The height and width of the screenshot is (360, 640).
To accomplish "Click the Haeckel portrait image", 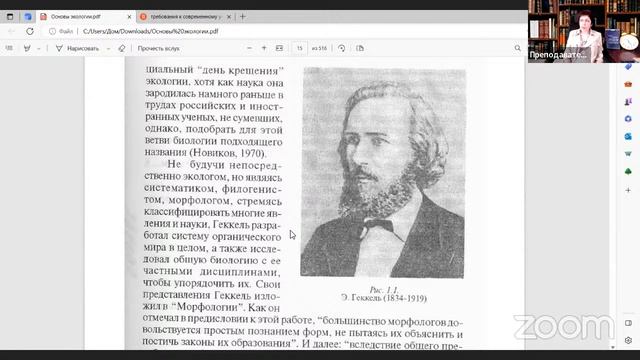I will 382,173.
